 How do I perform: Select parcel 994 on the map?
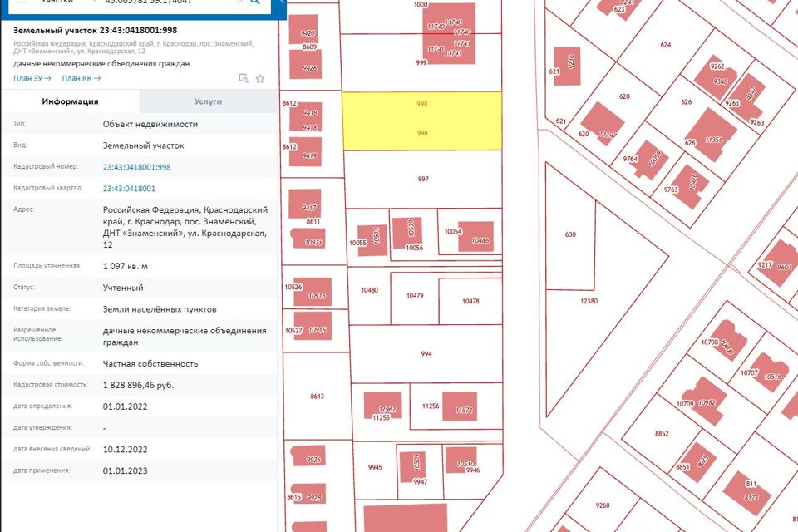click(426, 353)
